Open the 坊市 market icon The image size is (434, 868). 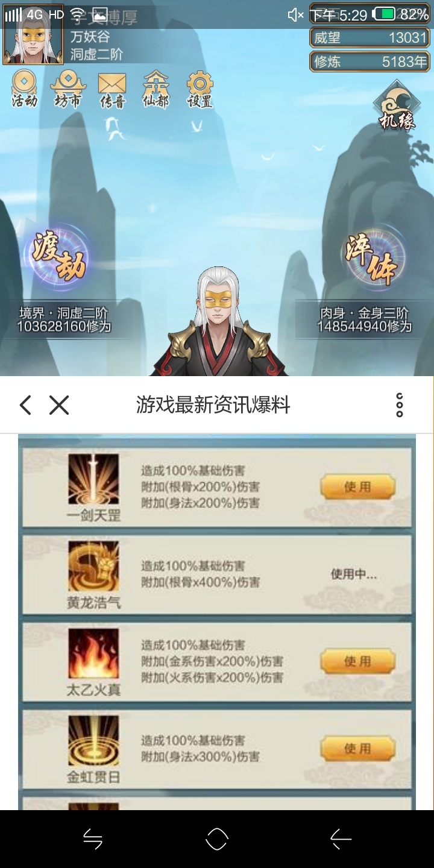(68, 89)
